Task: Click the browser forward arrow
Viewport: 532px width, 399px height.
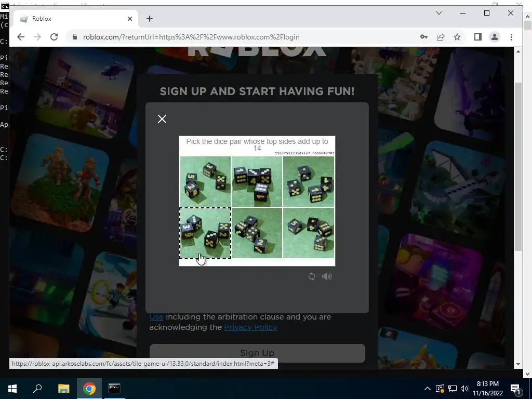Action: (x=37, y=37)
